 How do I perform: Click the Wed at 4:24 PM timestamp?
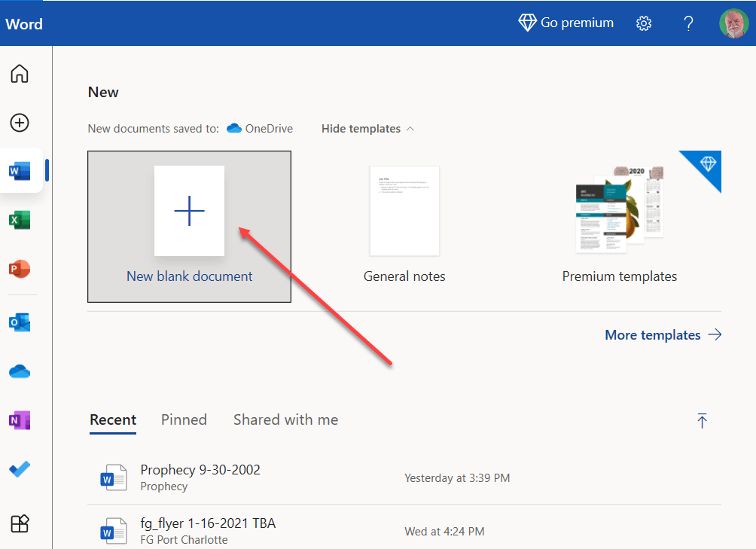pos(444,532)
